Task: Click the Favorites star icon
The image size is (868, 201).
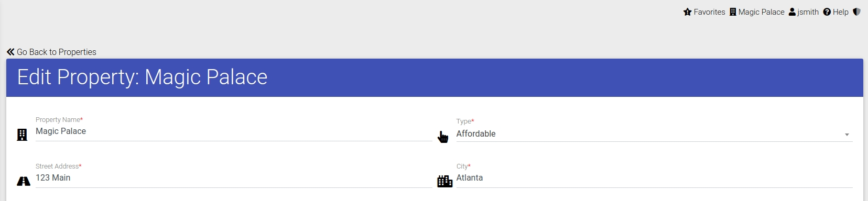Action: [x=688, y=12]
